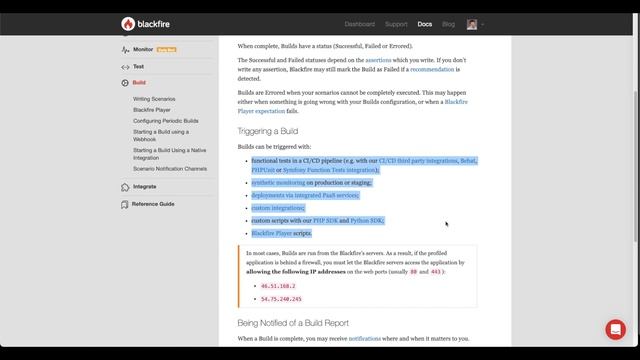Click the IP address 54.75.240.245
Viewport: 640px width, 360px height.
click(281, 299)
